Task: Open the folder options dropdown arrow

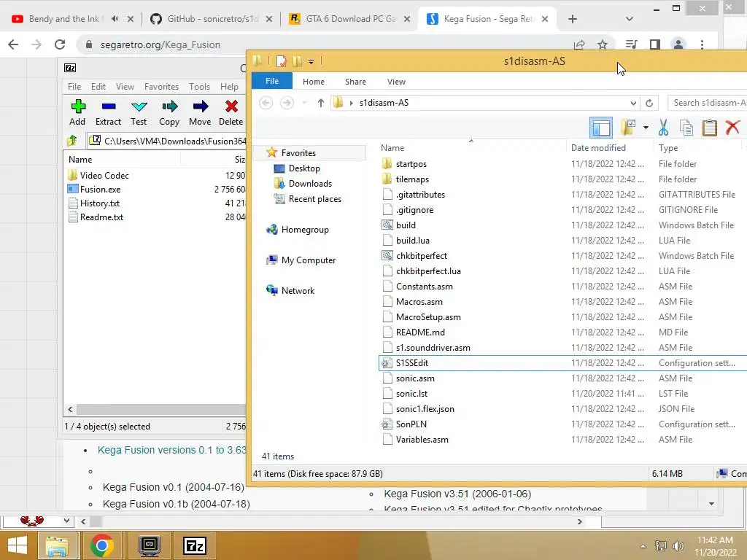Action: (646, 128)
